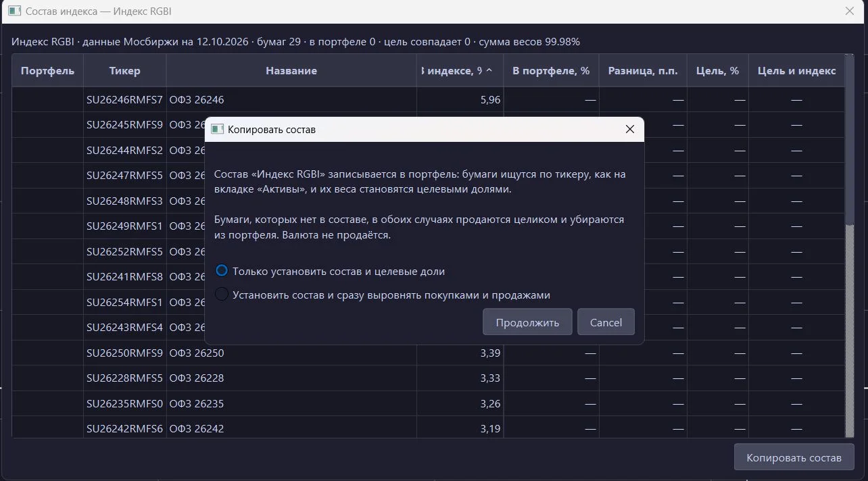This screenshot has width=868, height=481.
Task: Click the index weight value 3,39
Action: tap(490, 353)
